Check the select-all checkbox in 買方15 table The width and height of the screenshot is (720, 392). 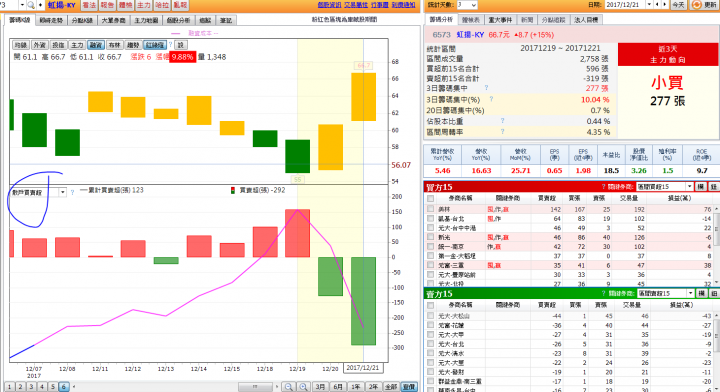(430, 198)
